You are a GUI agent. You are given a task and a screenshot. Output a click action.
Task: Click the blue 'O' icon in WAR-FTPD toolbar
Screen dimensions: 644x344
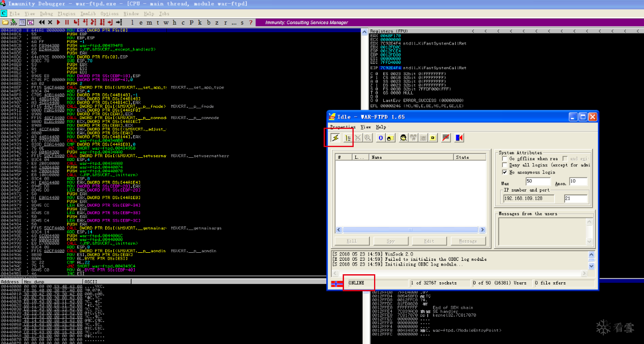(380, 138)
